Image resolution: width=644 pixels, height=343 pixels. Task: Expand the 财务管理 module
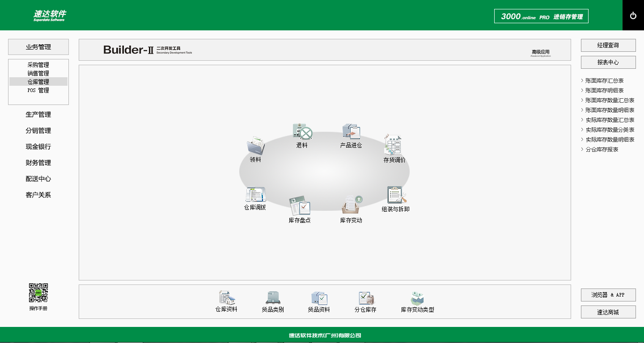(38, 163)
